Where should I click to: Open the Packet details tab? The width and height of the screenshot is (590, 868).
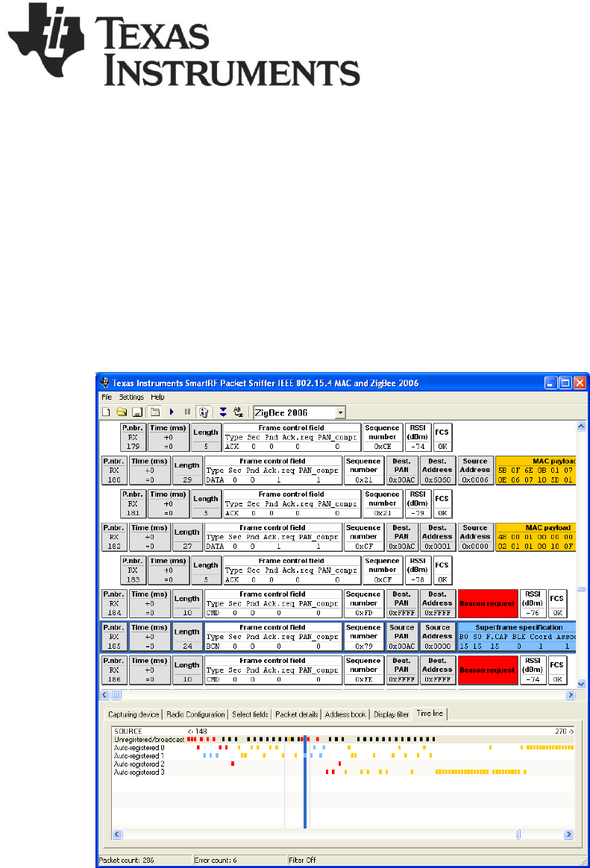pos(297,714)
